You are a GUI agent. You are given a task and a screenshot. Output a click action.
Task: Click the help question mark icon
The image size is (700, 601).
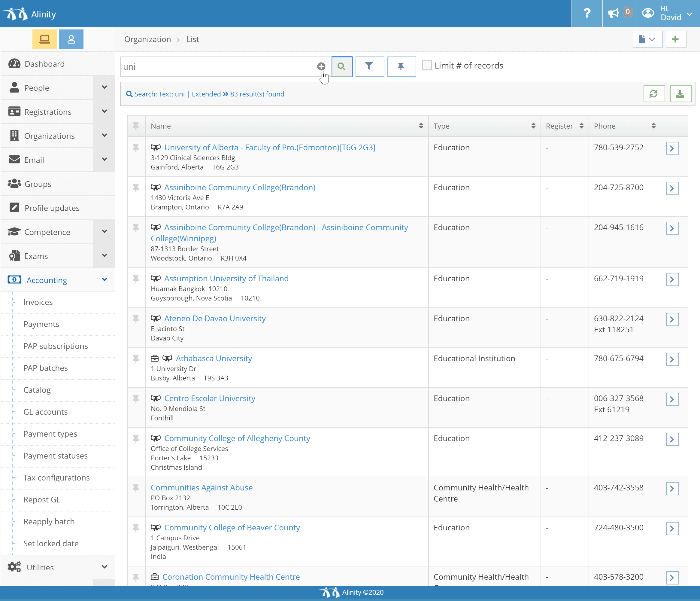coord(587,14)
